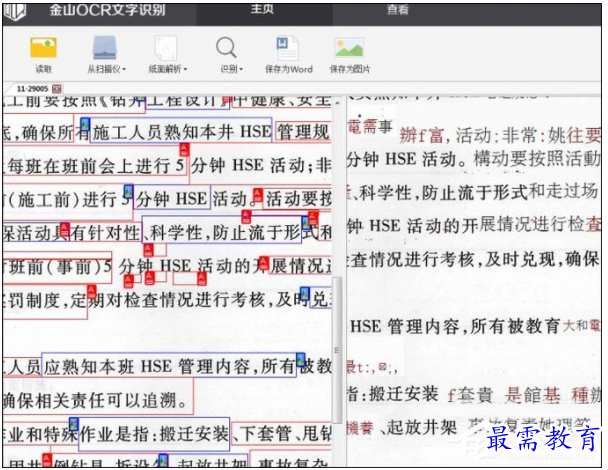Open the 纸面解析 page analysis icon

(x=166, y=48)
